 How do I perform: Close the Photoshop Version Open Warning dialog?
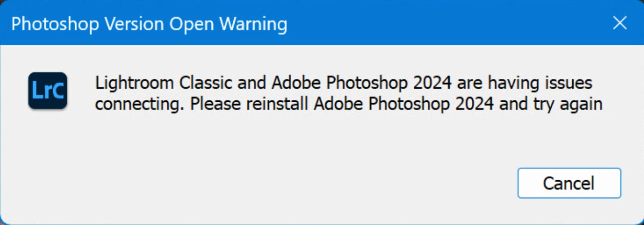click(620, 23)
